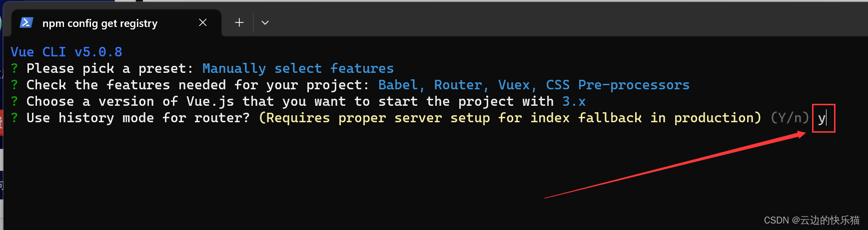The height and width of the screenshot is (230, 868).
Task: Click the green question mark before 'Use history'
Action: point(14,118)
